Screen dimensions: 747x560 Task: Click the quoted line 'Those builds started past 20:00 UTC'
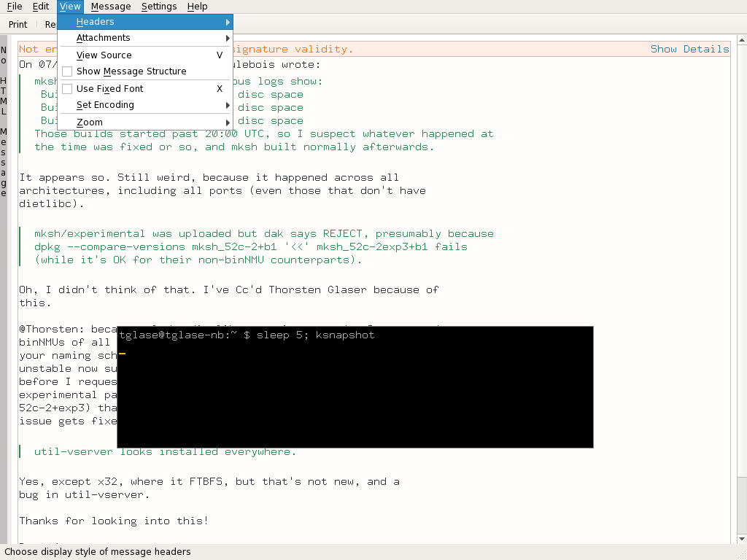pyautogui.click(x=264, y=134)
